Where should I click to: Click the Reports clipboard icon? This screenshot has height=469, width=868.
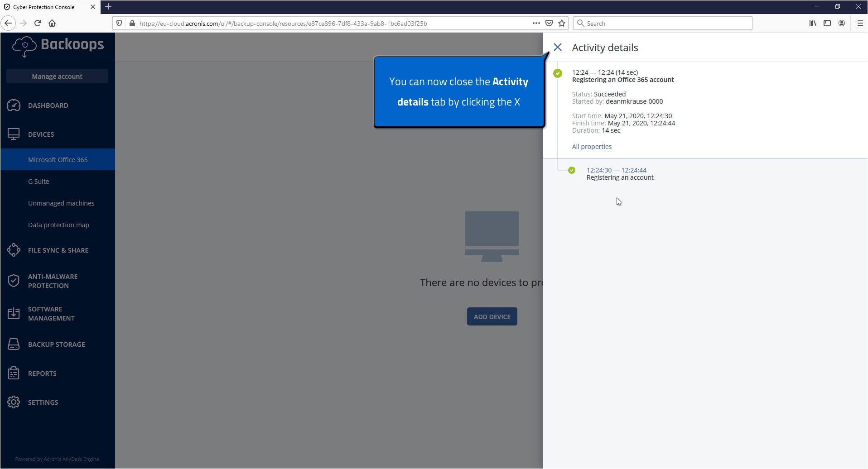pyautogui.click(x=14, y=373)
